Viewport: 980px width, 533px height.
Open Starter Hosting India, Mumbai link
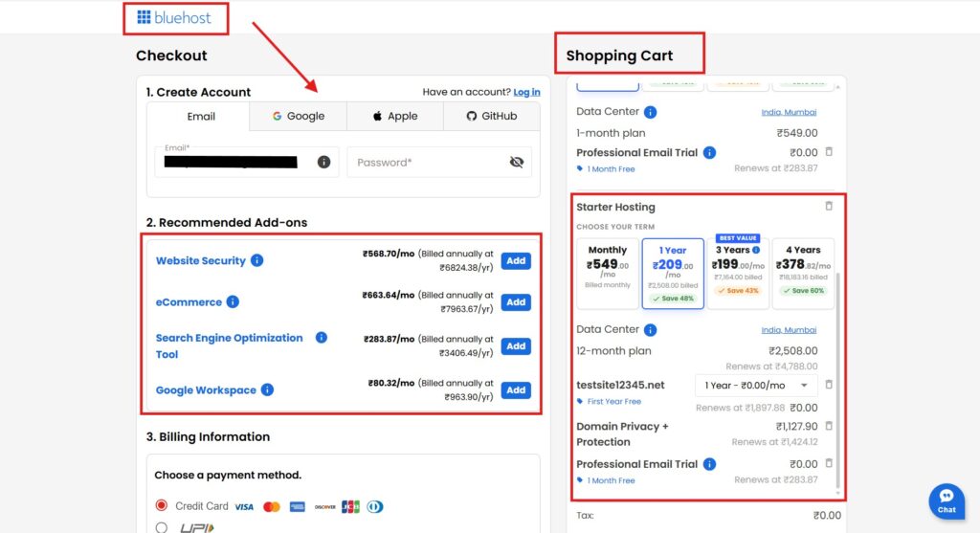(789, 330)
